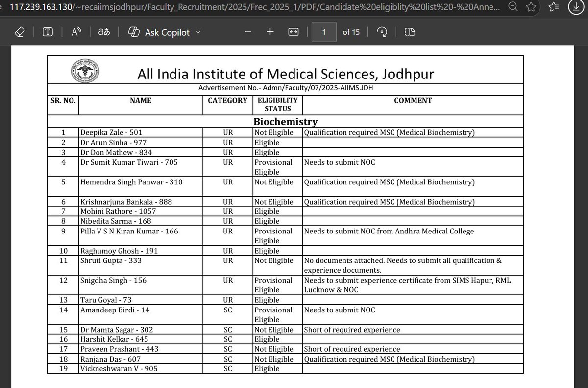Expand the Ask Copilot dropdown chevron

(x=198, y=32)
